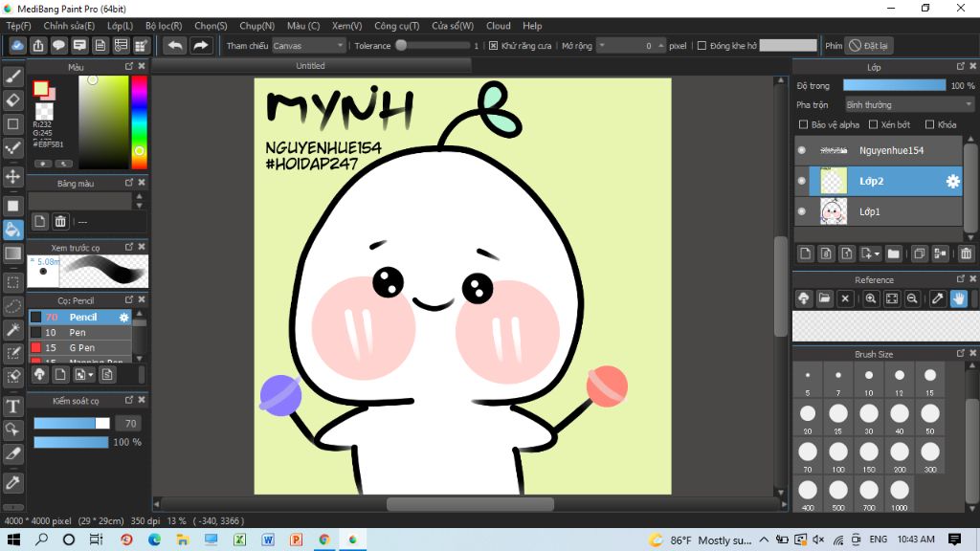
Task: Open the Pha trộn blend mode dropdown
Action: [909, 104]
